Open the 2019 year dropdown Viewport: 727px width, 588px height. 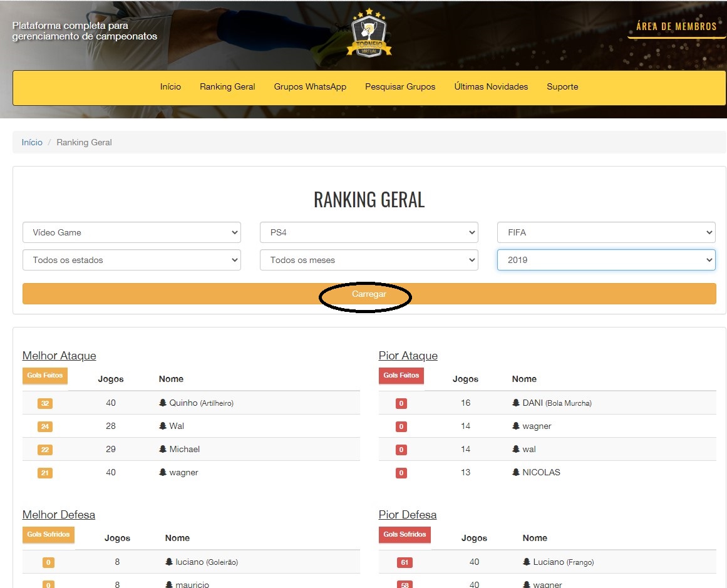[x=606, y=260]
